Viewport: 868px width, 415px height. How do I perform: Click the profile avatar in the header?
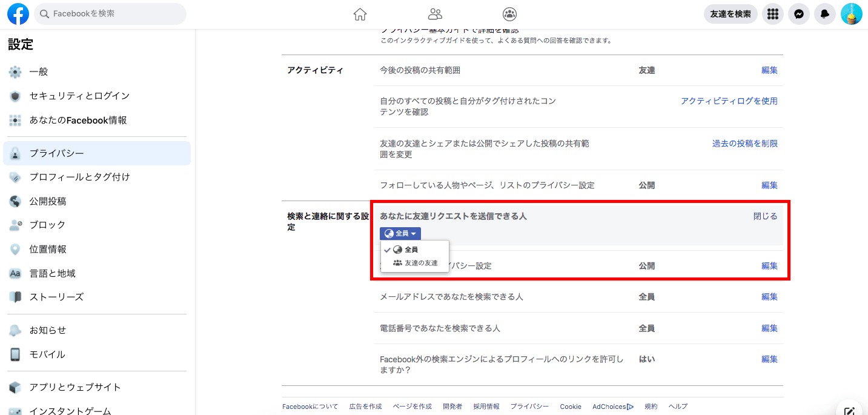coord(852,14)
